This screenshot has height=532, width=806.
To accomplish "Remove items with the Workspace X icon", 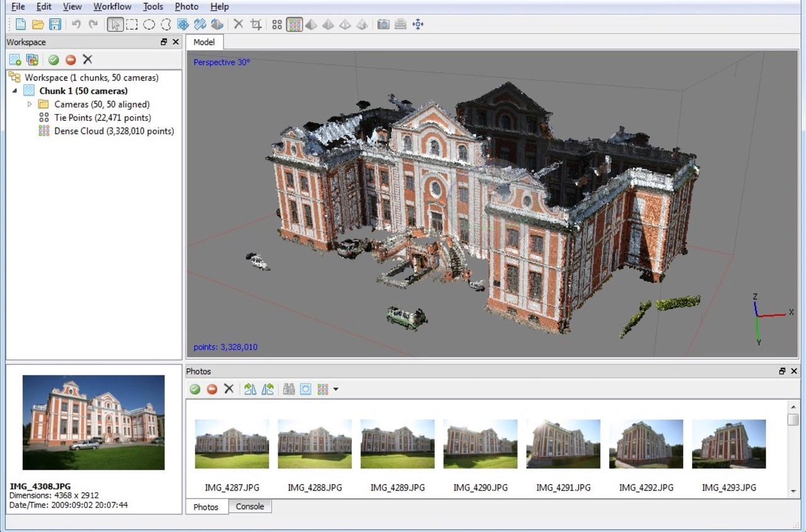I will tap(88, 60).
